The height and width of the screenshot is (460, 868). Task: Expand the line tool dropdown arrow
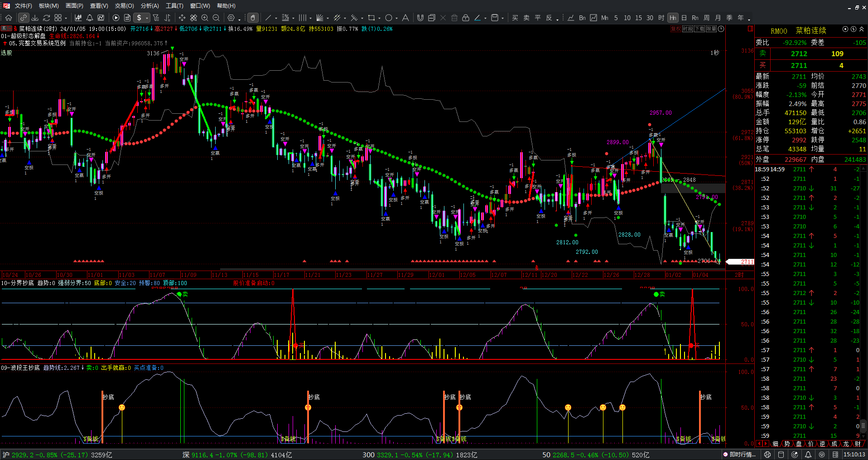276,19
